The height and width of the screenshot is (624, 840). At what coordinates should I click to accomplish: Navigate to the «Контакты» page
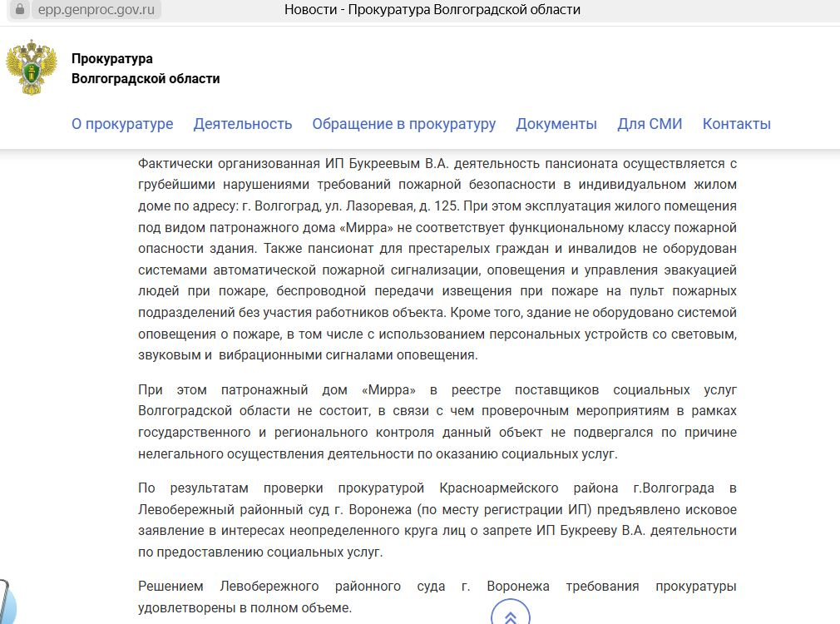pos(736,124)
